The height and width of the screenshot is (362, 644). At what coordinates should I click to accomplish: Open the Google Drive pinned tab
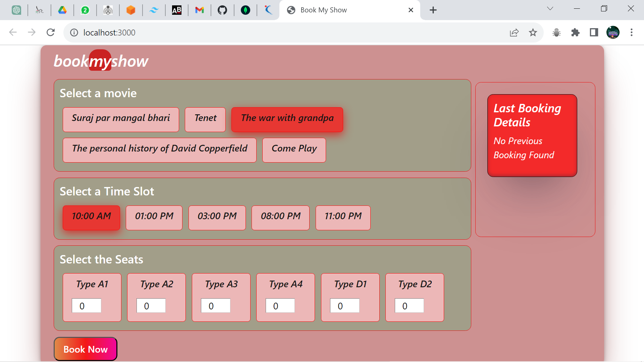(x=62, y=10)
